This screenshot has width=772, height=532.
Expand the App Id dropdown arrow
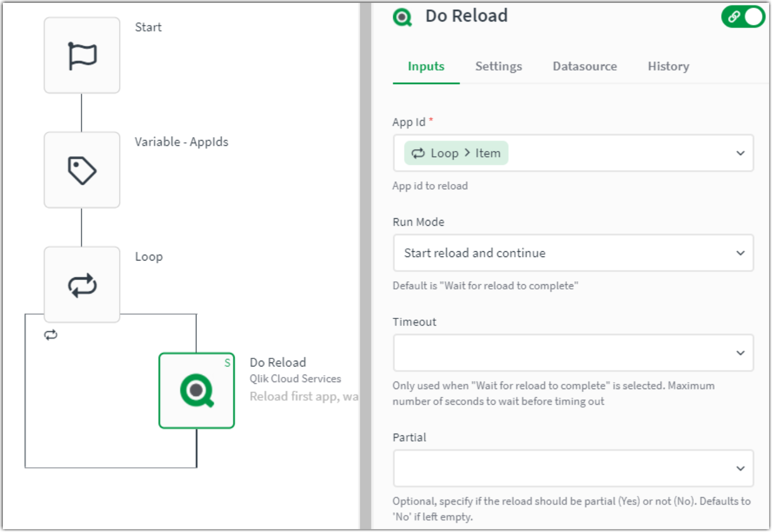coord(740,153)
